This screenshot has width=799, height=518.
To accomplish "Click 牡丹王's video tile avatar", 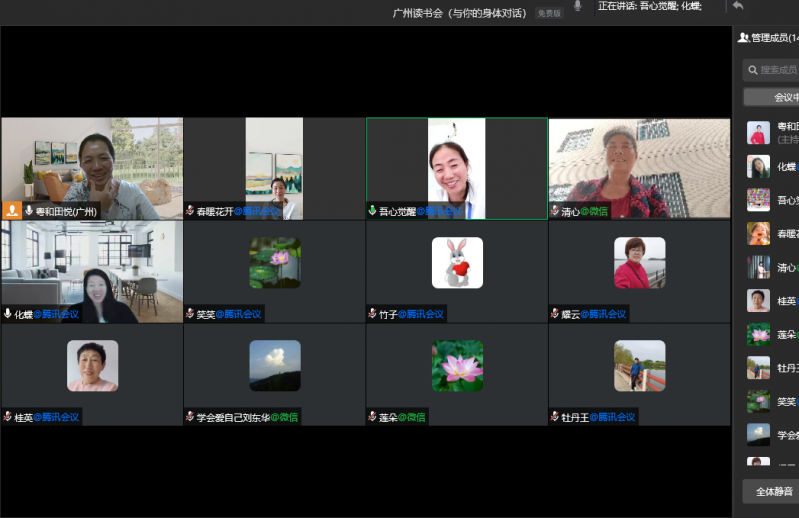I will click(639, 366).
